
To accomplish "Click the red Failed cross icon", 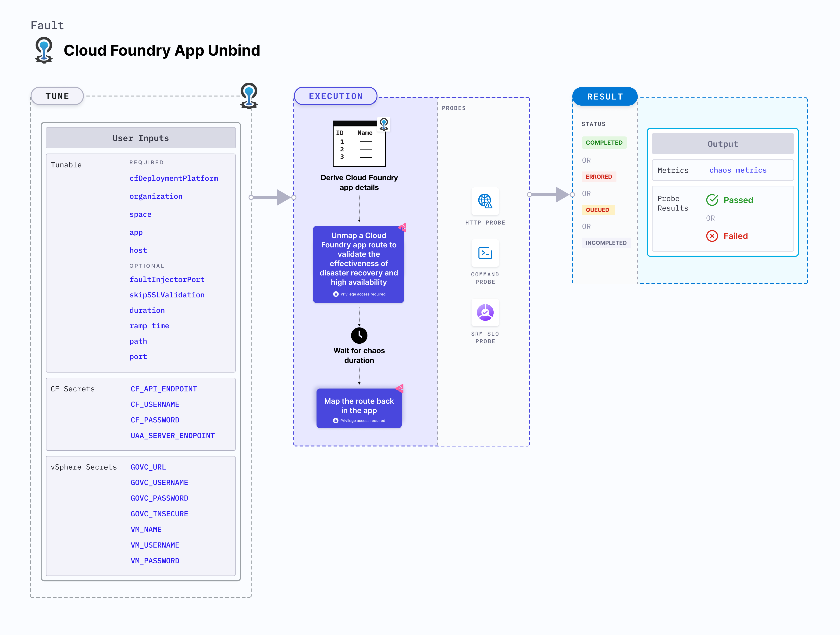I will pyautogui.click(x=712, y=236).
